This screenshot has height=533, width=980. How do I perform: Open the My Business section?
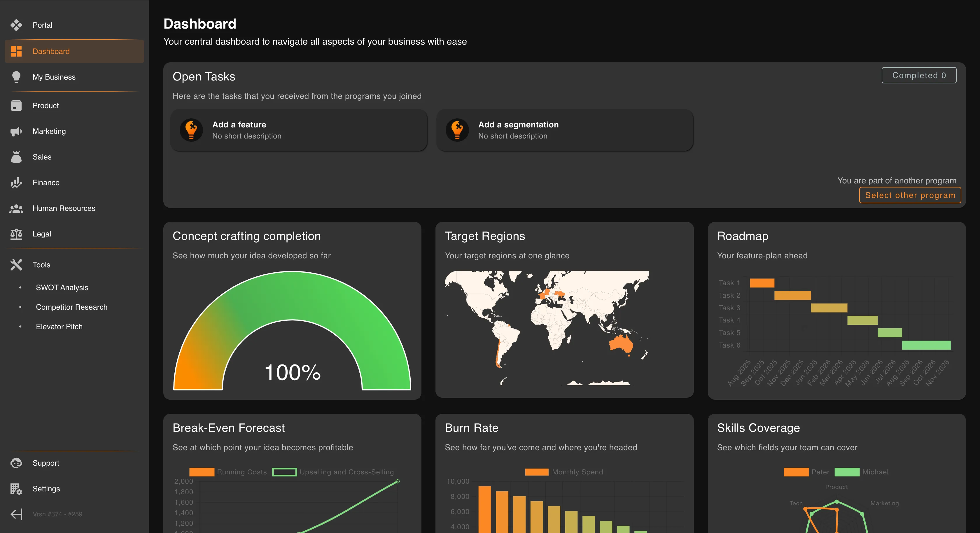click(x=74, y=77)
